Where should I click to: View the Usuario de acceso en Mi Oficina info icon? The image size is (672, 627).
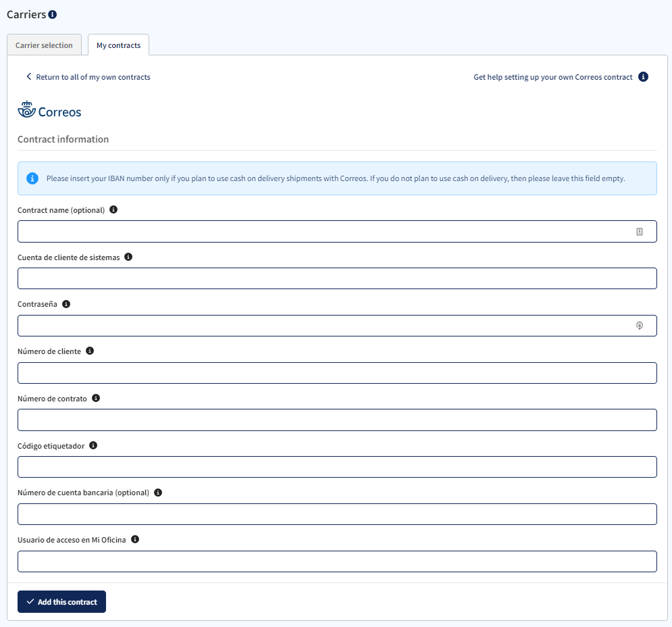[134, 539]
